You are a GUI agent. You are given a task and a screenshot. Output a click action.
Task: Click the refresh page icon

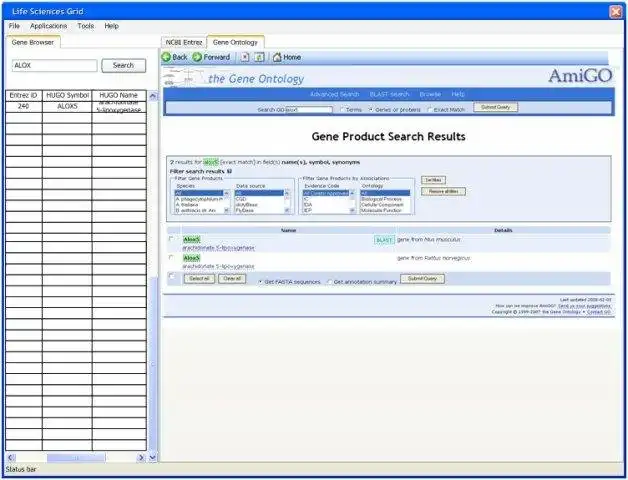[260, 57]
